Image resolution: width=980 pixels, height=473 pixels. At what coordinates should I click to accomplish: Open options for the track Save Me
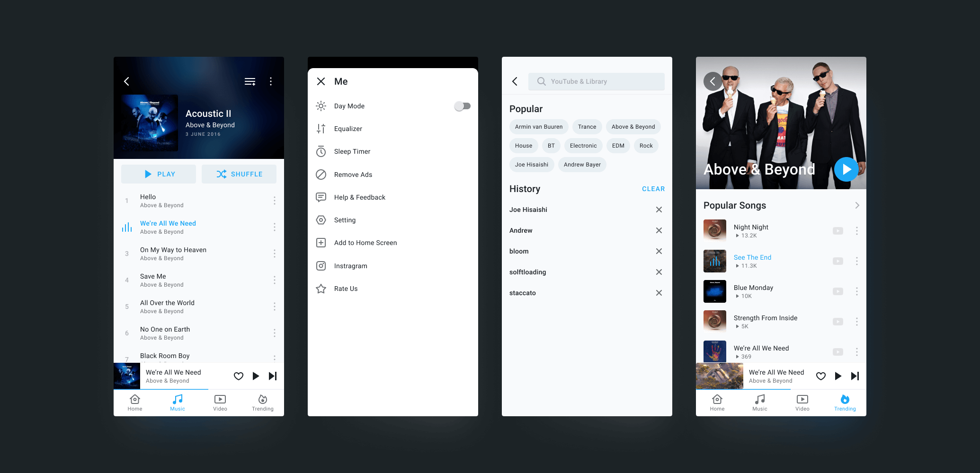click(275, 280)
